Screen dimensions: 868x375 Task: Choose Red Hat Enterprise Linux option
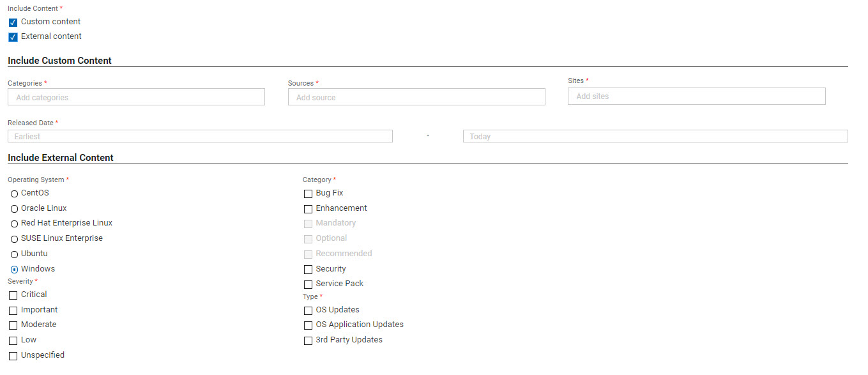[x=14, y=224]
